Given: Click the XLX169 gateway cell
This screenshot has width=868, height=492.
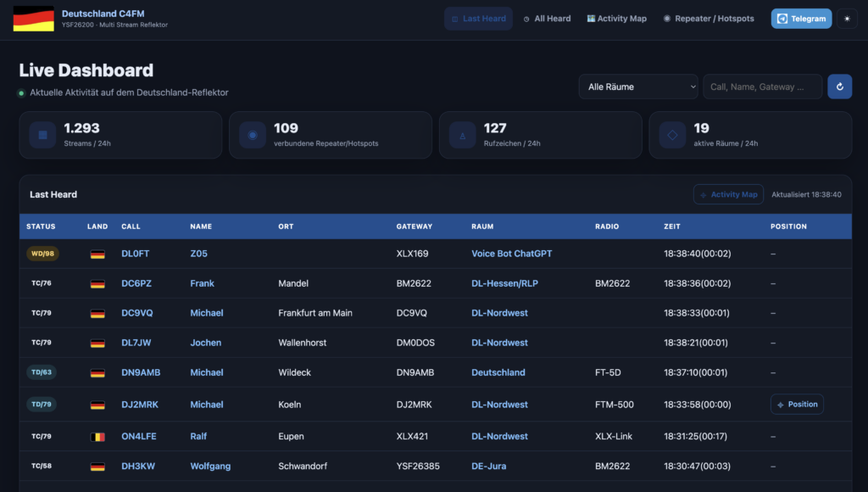Looking at the screenshot, I should 413,253.
